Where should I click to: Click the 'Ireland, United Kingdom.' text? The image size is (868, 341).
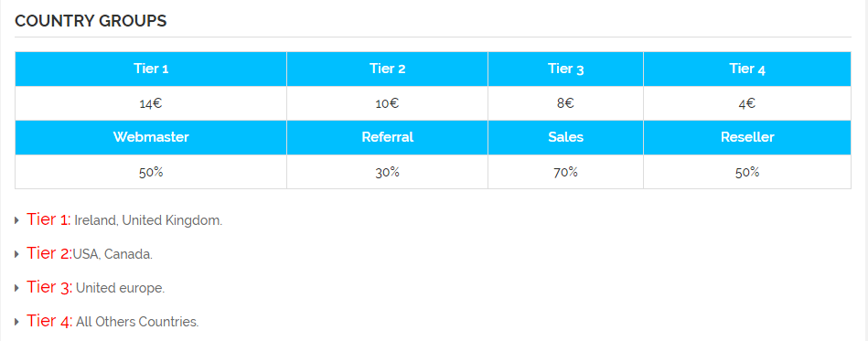[x=148, y=220]
